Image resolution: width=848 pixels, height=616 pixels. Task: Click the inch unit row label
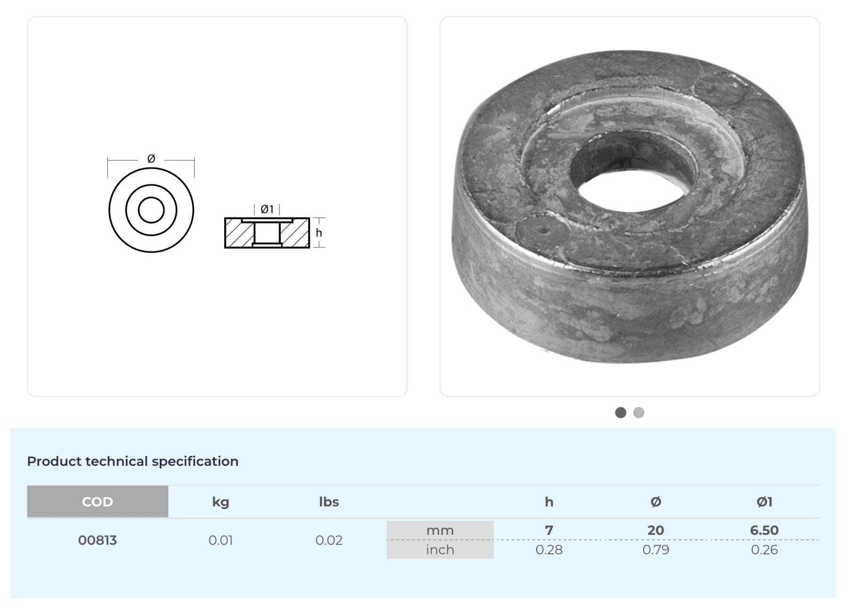[440, 550]
